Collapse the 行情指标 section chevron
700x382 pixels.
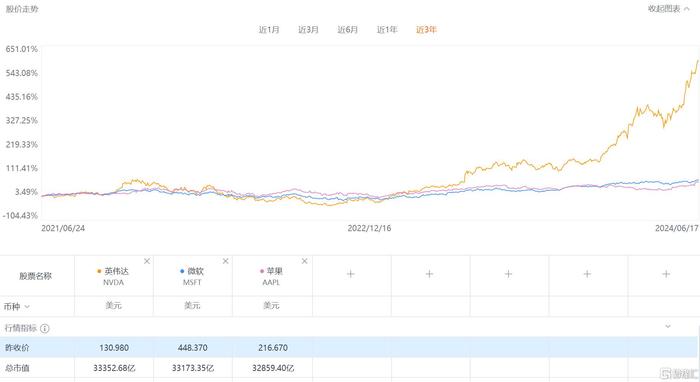pos(668,327)
